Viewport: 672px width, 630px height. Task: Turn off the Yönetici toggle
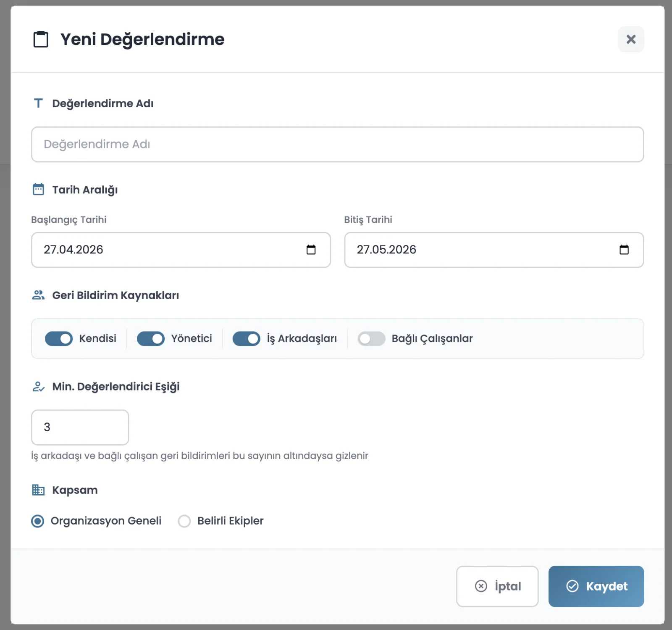click(x=150, y=338)
